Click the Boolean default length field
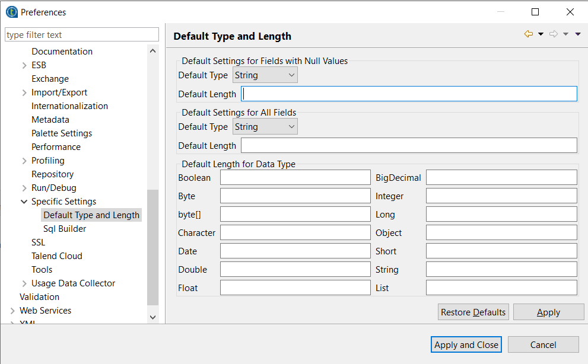 pyautogui.click(x=295, y=177)
